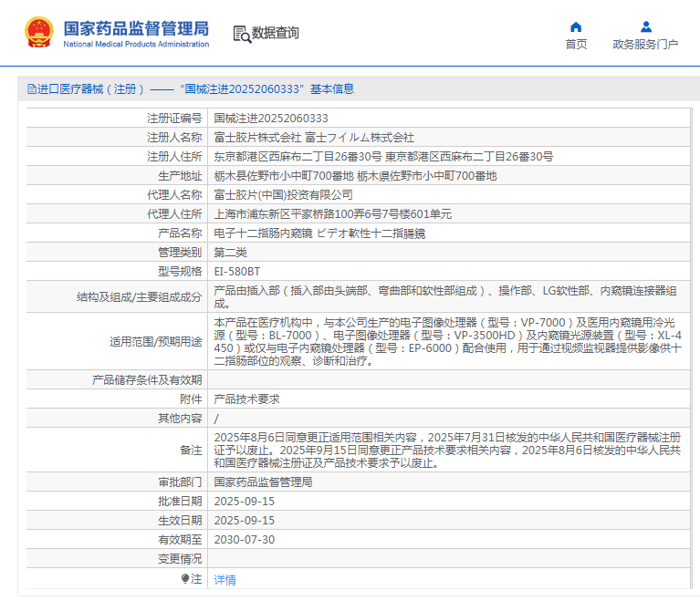700x601 pixels.
Task: Click the 注册人名称 label
Action: point(174,138)
